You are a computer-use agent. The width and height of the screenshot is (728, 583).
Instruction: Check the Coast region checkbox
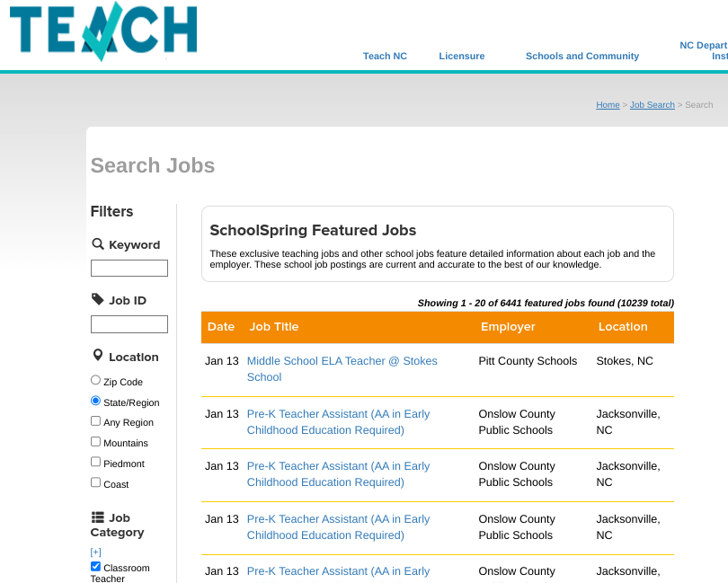(95, 483)
